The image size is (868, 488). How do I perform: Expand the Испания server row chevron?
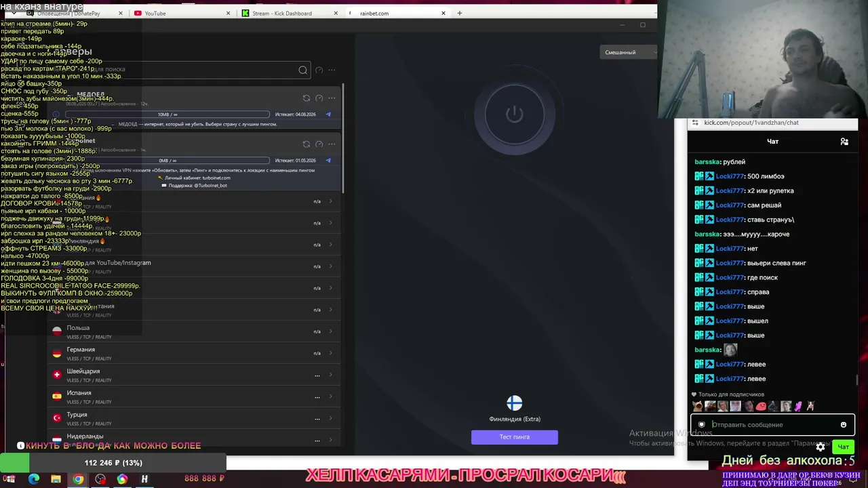coord(331,396)
